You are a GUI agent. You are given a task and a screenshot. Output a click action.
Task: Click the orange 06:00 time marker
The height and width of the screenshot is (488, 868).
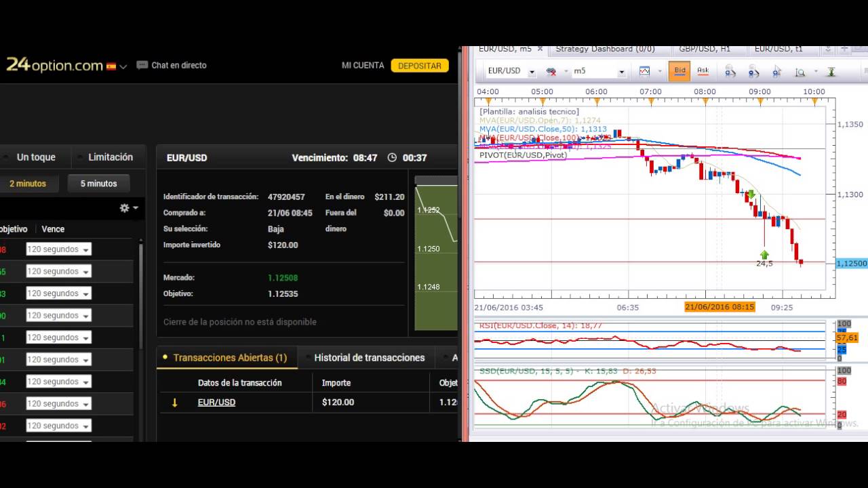[597, 102]
